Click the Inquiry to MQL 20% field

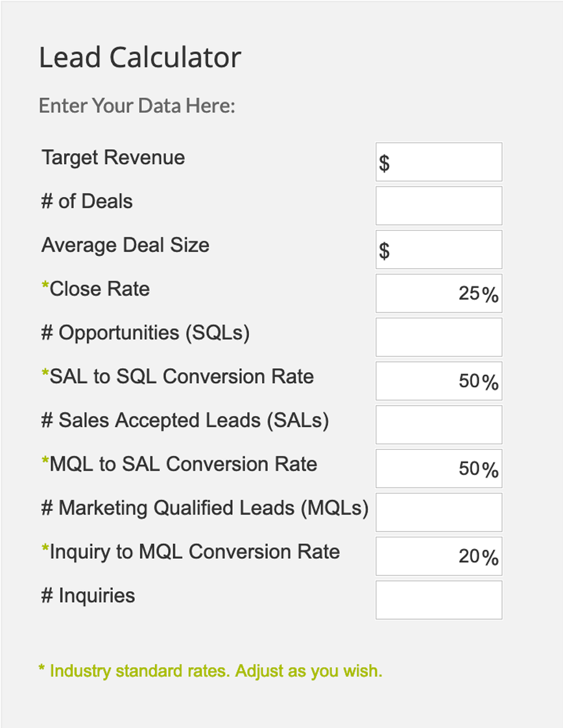tap(438, 556)
